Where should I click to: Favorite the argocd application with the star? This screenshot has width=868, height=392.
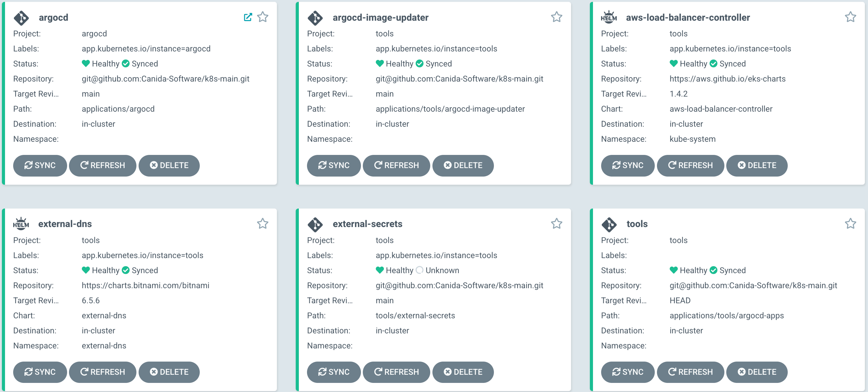point(263,17)
